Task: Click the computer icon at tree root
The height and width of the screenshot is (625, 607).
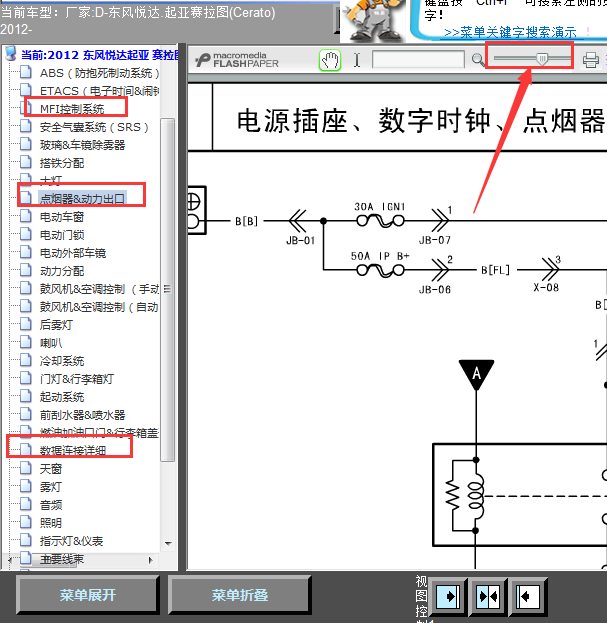Action: [x=11, y=53]
